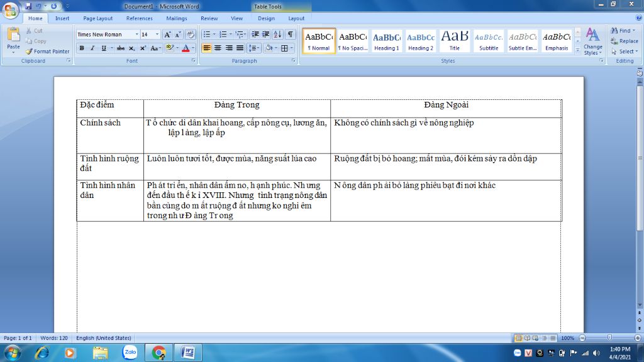
Task: Clear formatting of selection
Action: (190, 35)
